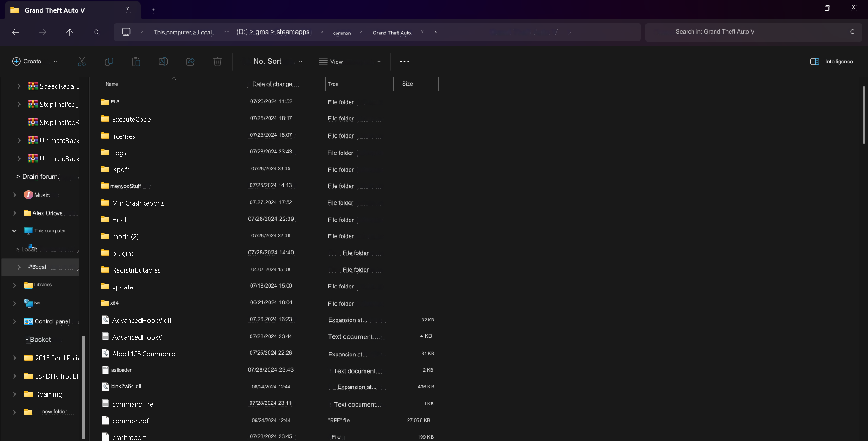868x441 pixels.
Task: Click the Delete trash can icon
Action: click(218, 62)
